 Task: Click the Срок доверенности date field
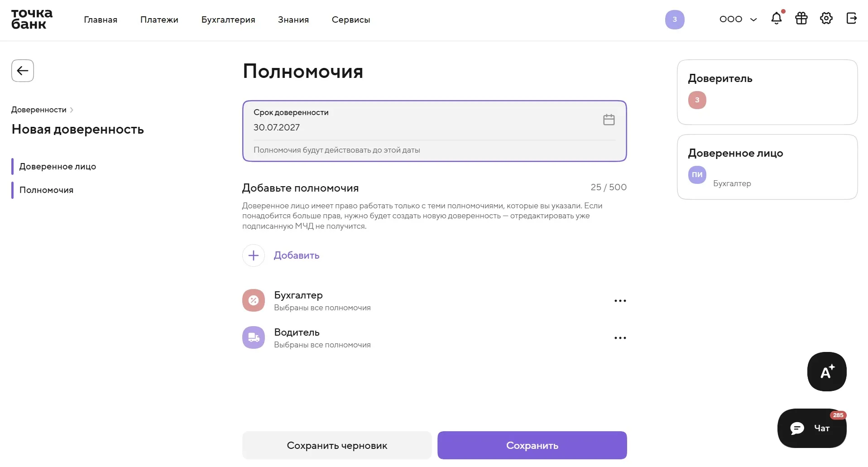point(434,131)
